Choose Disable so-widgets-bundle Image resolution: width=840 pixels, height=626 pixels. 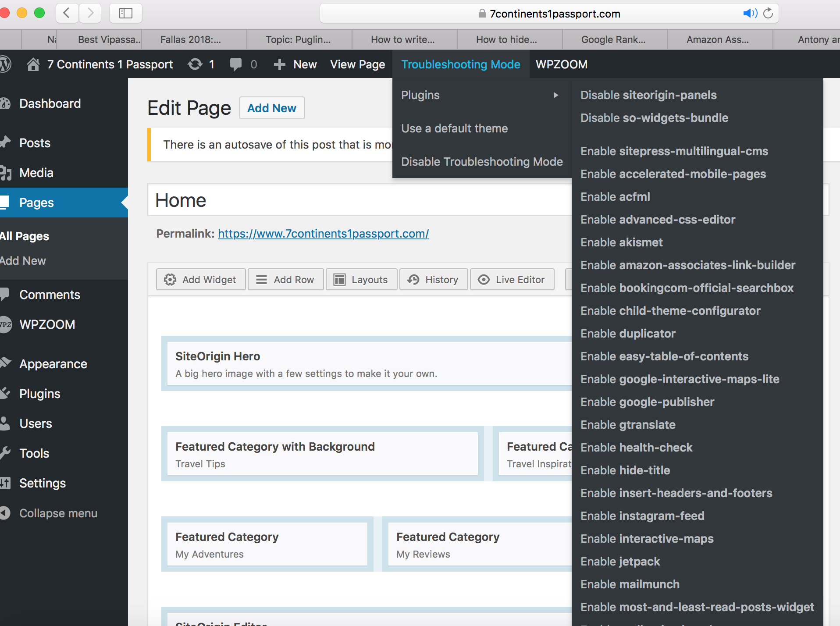pyautogui.click(x=654, y=118)
